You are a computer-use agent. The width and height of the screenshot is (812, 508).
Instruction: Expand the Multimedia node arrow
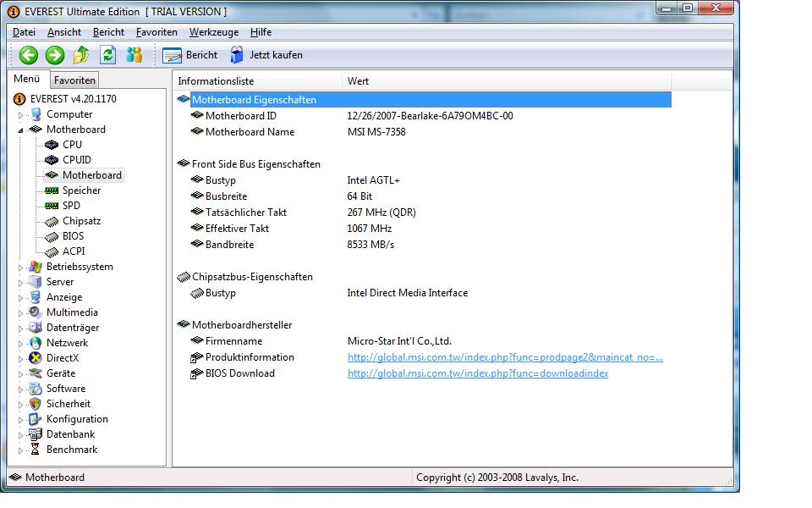click(20, 313)
